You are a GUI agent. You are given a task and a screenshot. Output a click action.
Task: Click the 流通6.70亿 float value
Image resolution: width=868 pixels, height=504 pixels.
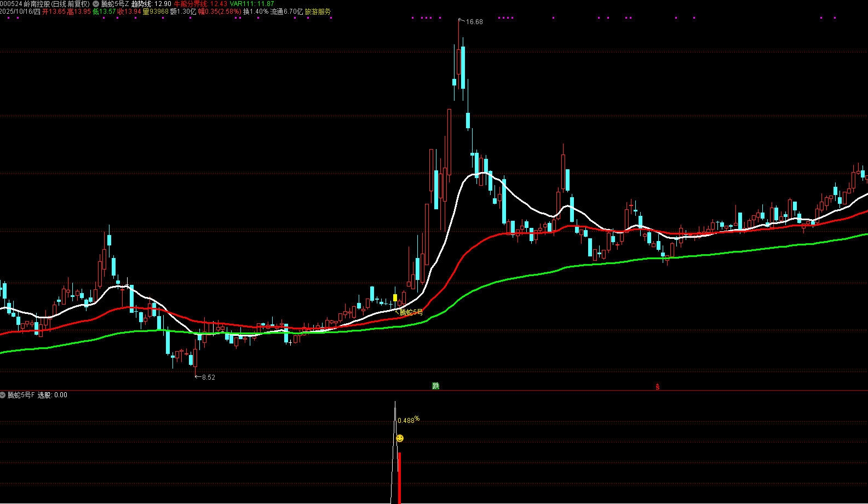[x=286, y=12]
